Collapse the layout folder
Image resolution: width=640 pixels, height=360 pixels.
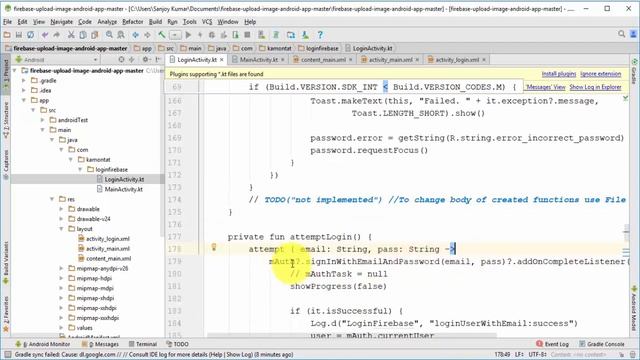click(x=62, y=229)
